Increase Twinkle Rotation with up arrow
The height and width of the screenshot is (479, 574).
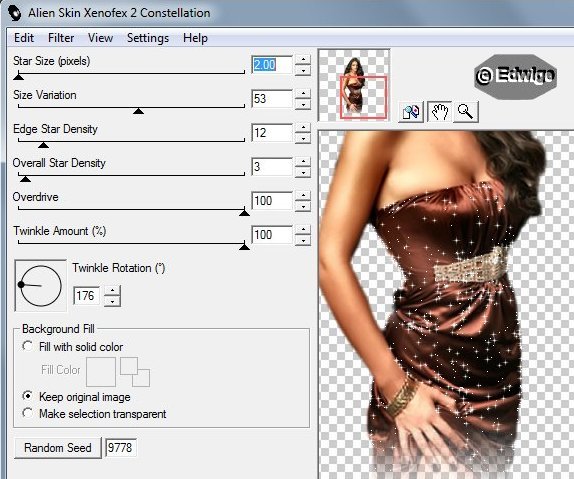[113, 290]
